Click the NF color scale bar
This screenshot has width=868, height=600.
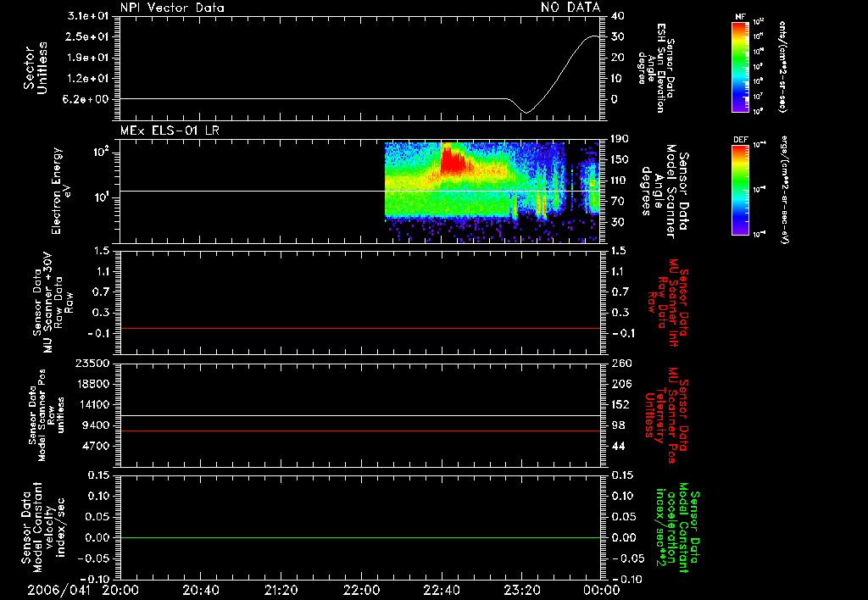(x=741, y=66)
